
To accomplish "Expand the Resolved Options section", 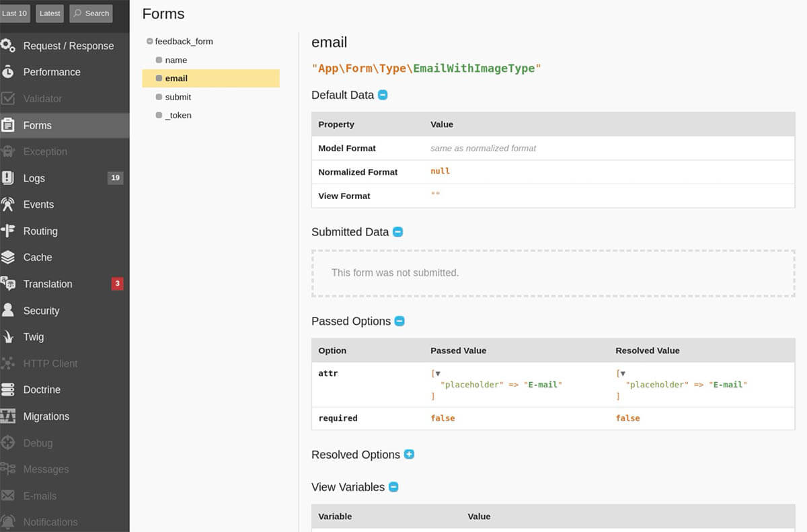I will [x=409, y=455].
